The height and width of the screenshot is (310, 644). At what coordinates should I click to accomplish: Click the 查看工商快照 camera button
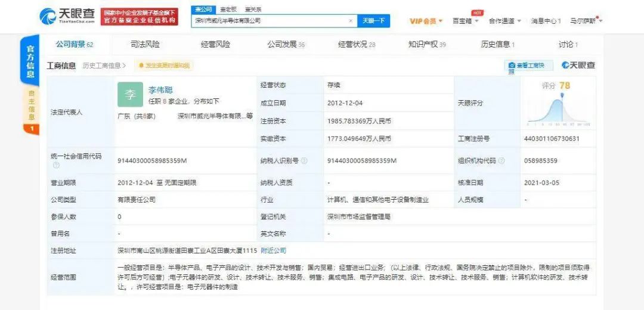click(x=528, y=66)
